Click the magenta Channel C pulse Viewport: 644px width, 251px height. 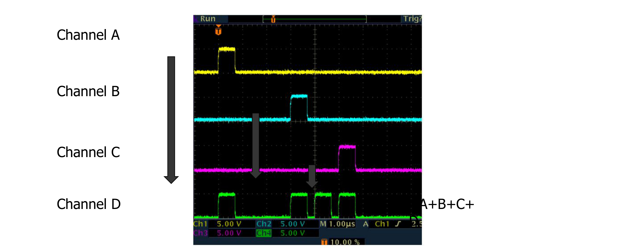[x=347, y=158]
